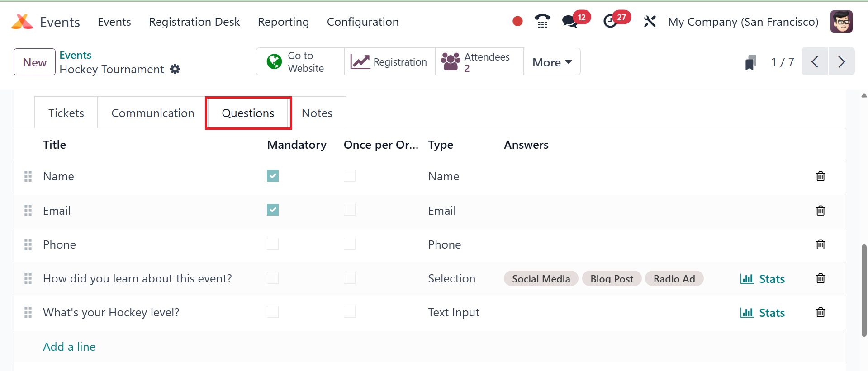This screenshot has height=371, width=868.
Task: Open the activities clock icon
Action: tap(610, 21)
